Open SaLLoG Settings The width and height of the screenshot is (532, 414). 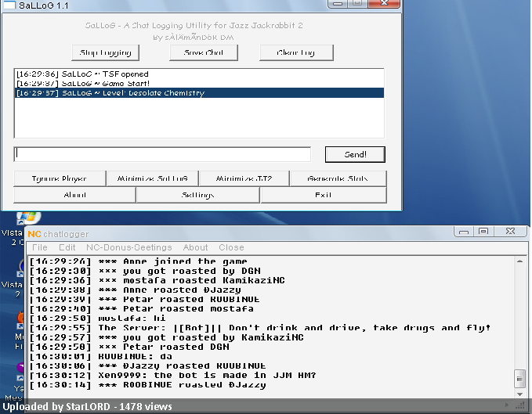coord(197,195)
